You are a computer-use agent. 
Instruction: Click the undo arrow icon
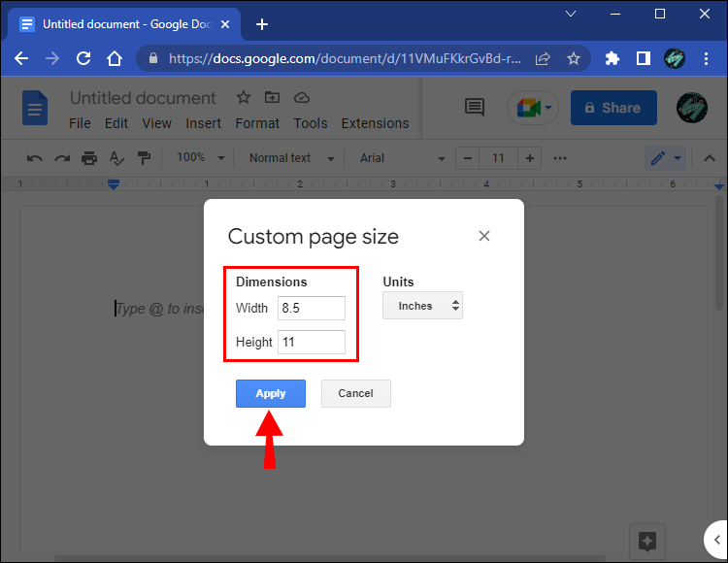(x=34, y=158)
